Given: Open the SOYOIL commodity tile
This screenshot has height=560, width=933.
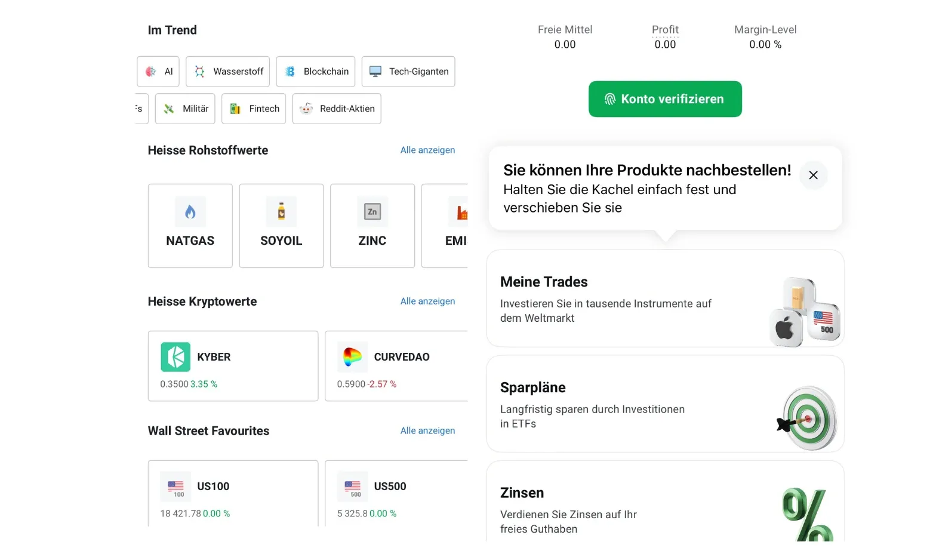Looking at the screenshot, I should [x=281, y=226].
